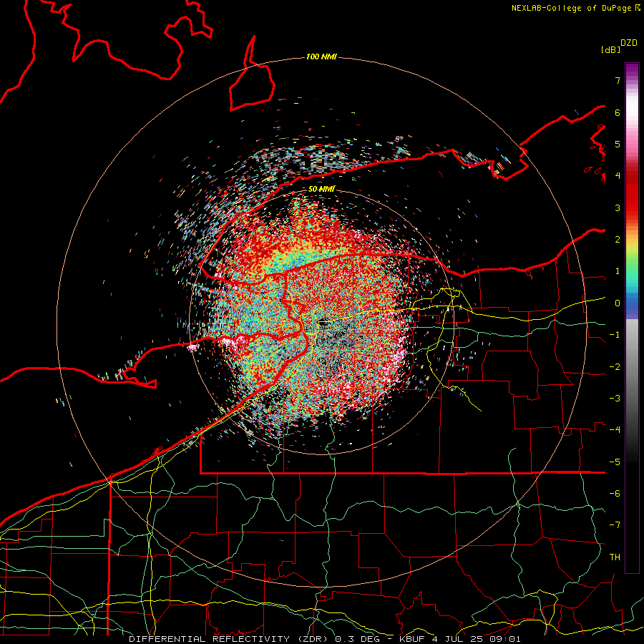This screenshot has width=644, height=644.
Task: Click the TH label on legend
Action: 615,557
